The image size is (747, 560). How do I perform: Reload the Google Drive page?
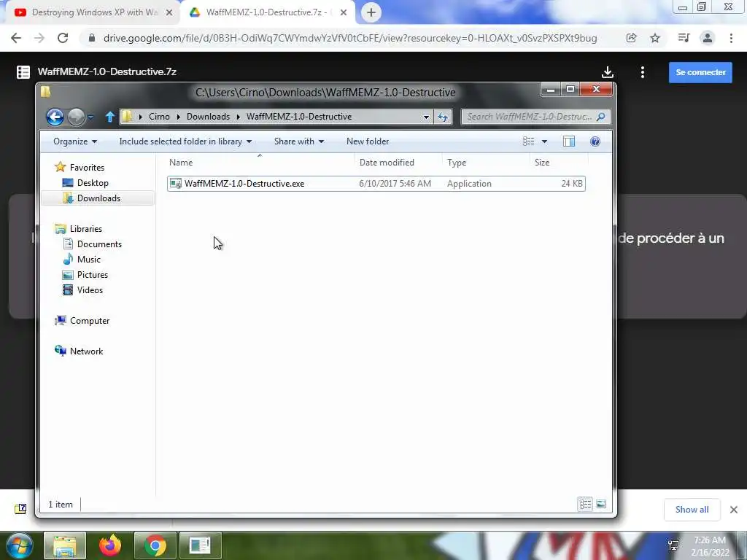pos(63,38)
